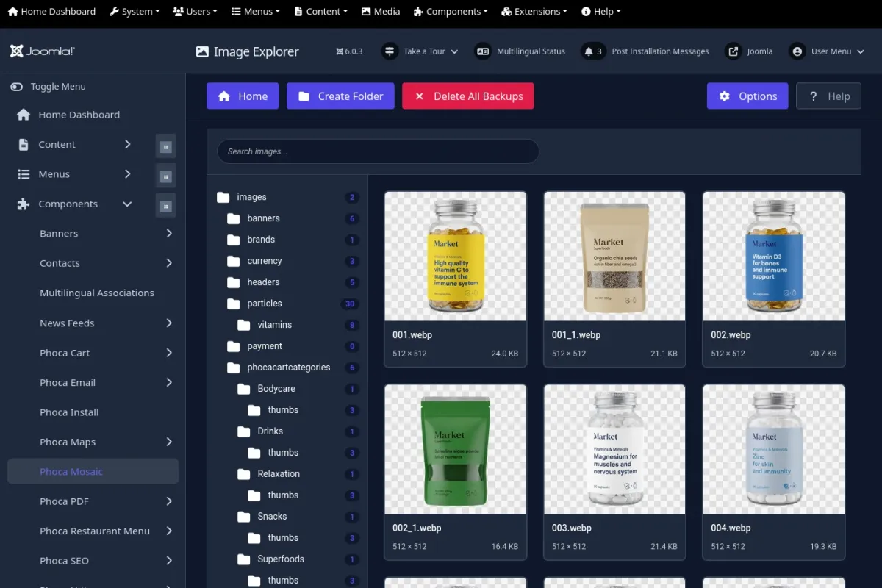Collapse the Components sidebar section

(127, 204)
